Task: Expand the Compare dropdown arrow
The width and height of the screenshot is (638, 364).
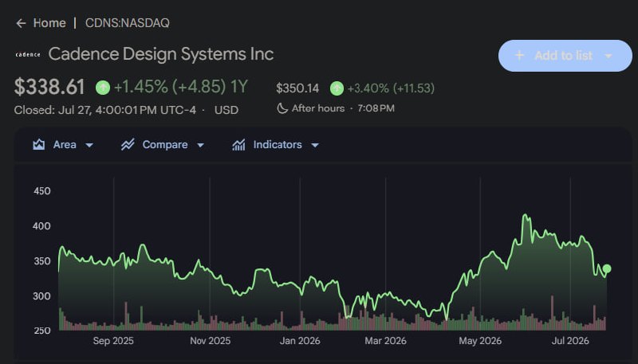Action: pos(200,145)
